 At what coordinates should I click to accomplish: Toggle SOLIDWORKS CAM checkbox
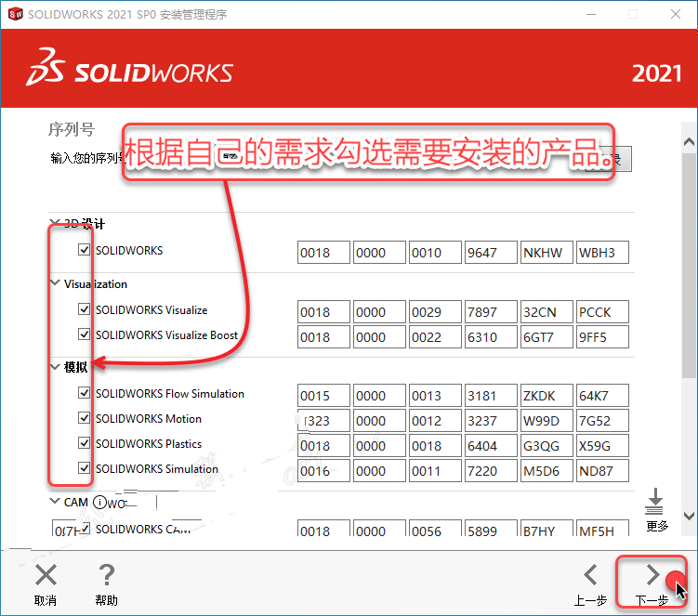point(86,529)
